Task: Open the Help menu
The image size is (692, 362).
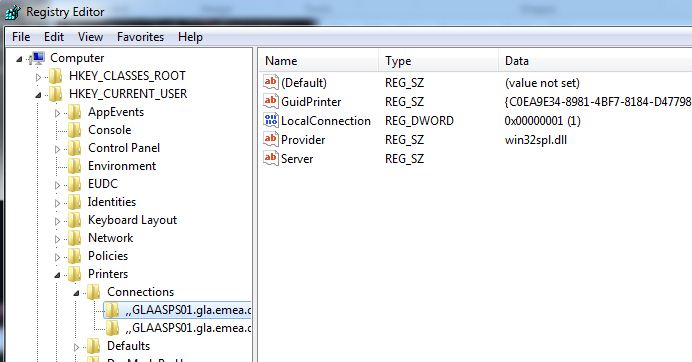Action: pyautogui.click(x=190, y=37)
